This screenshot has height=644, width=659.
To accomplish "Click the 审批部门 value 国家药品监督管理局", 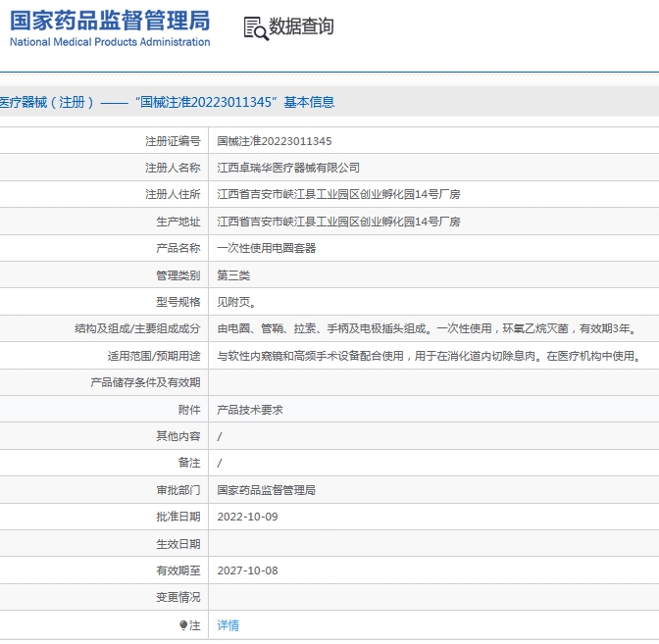I will coord(266,490).
